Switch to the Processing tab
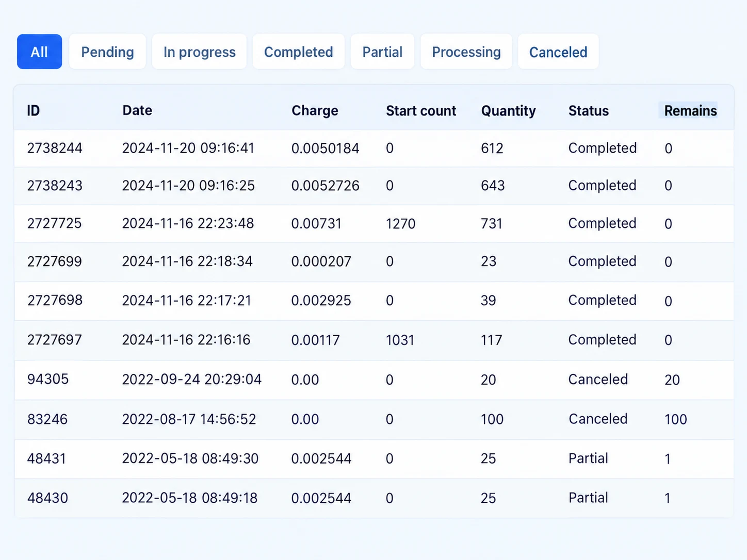The width and height of the screenshot is (747, 560). [x=466, y=52]
